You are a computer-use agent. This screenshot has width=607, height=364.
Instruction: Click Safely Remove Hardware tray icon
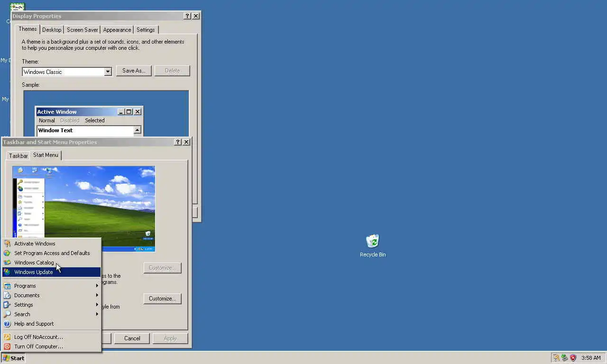pos(564,358)
